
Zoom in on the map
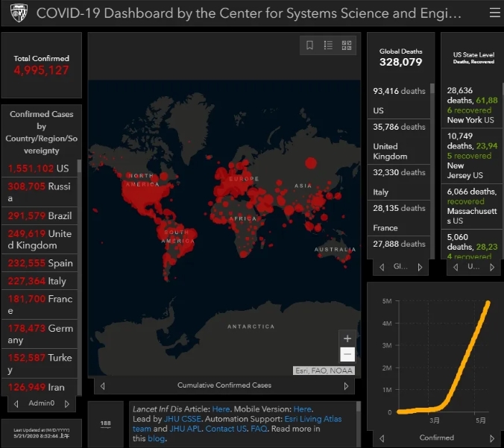point(347,338)
